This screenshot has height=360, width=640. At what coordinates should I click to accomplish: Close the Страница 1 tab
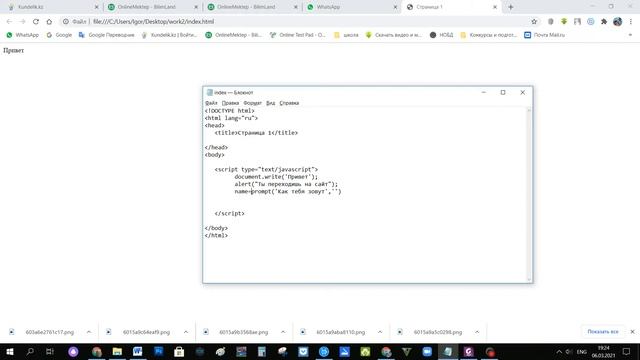tap(495, 7)
